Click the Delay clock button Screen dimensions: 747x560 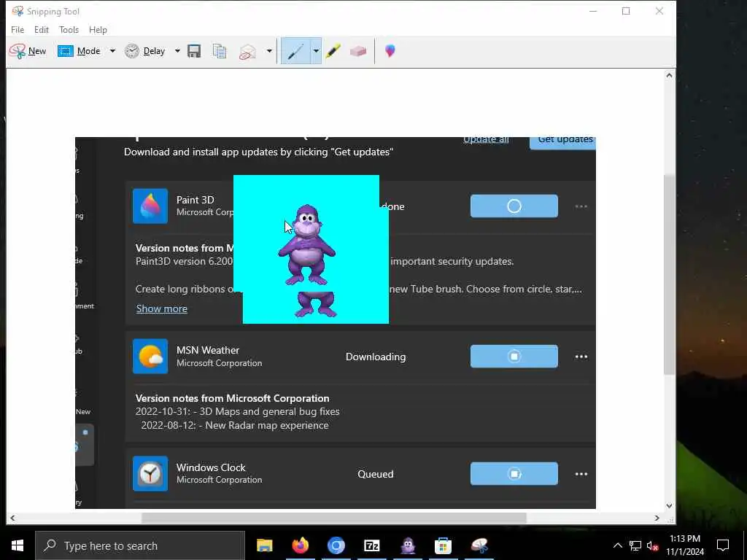tap(145, 51)
